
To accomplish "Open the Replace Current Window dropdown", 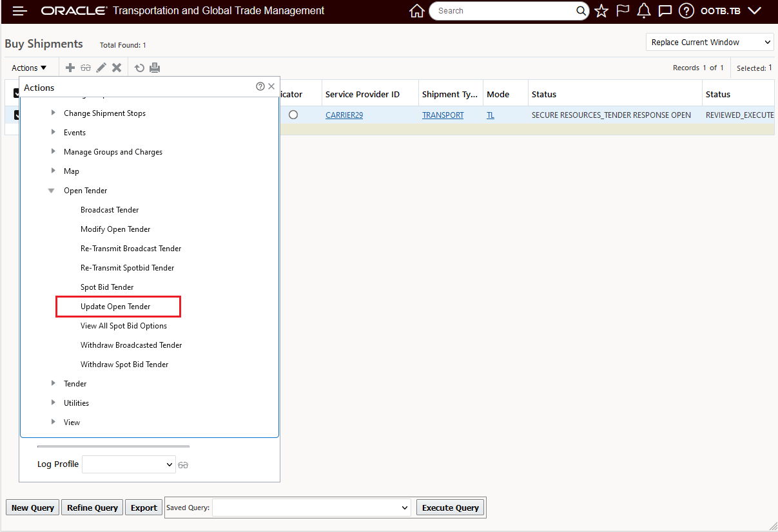I will point(710,42).
